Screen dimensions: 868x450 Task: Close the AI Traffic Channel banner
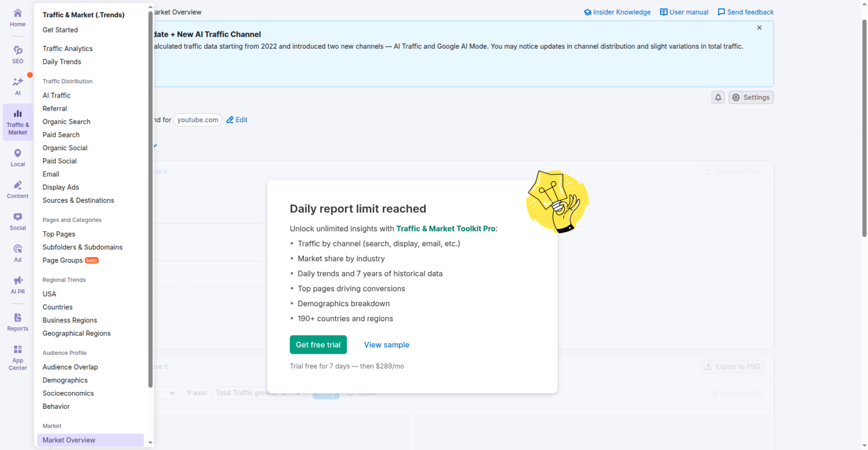click(759, 28)
